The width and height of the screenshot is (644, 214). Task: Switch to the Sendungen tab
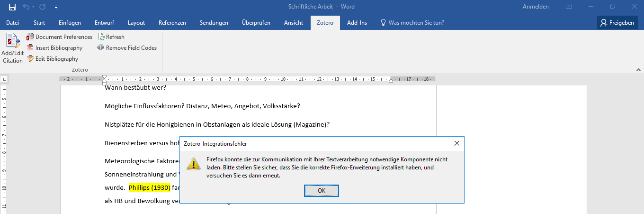[x=214, y=22]
